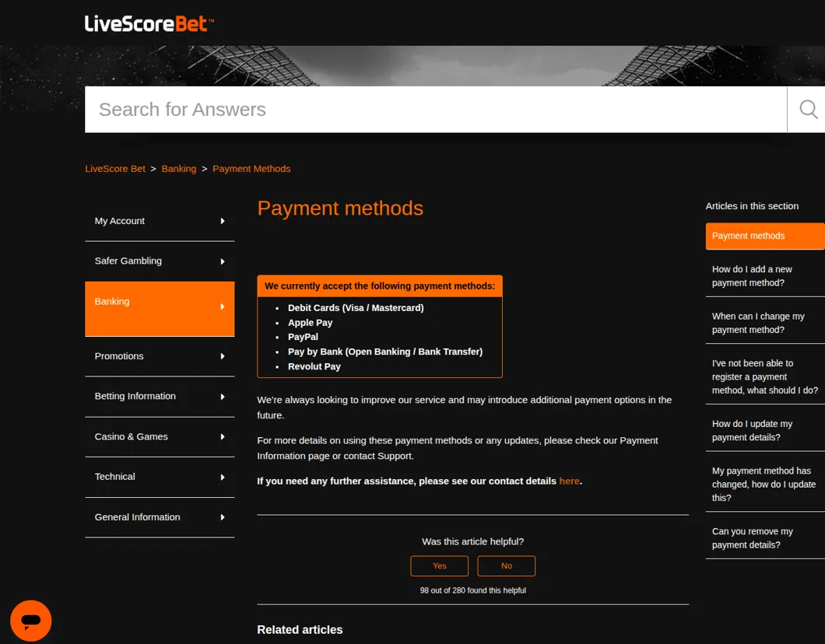The height and width of the screenshot is (644, 825).
Task: Open the My Account category
Action: (x=160, y=222)
